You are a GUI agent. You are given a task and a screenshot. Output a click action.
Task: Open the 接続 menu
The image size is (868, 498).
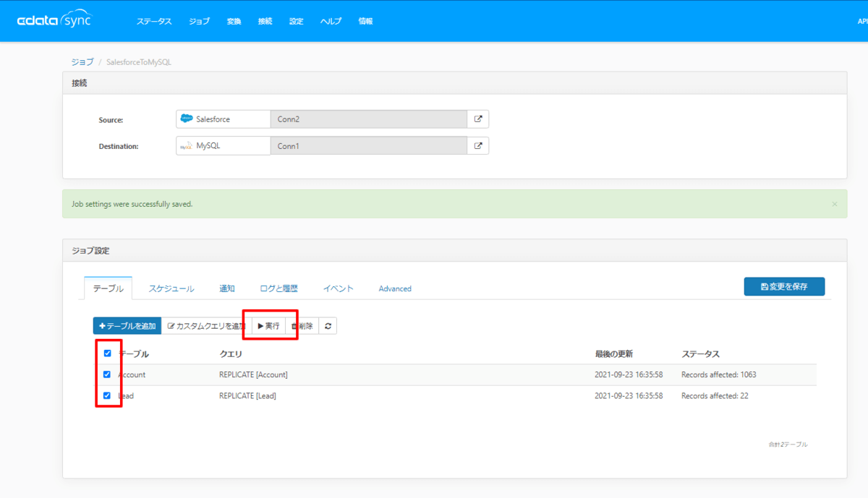(x=265, y=21)
